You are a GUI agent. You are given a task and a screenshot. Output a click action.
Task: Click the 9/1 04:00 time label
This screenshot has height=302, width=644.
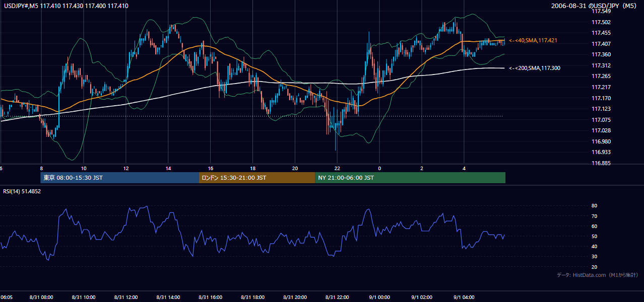click(x=464, y=297)
